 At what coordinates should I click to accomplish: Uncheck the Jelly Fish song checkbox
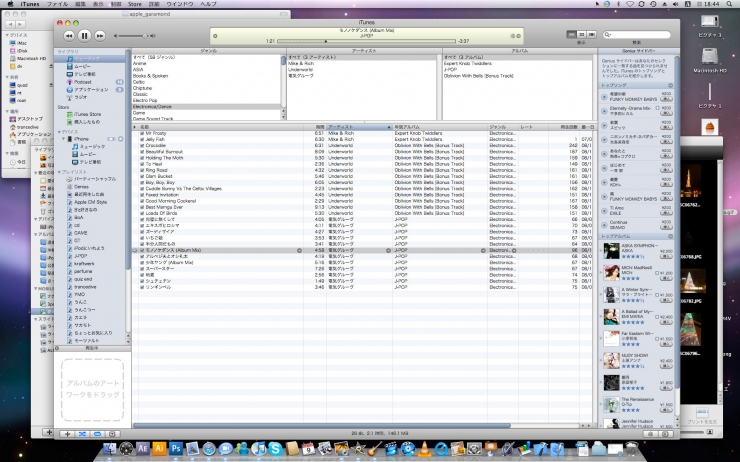point(142,140)
